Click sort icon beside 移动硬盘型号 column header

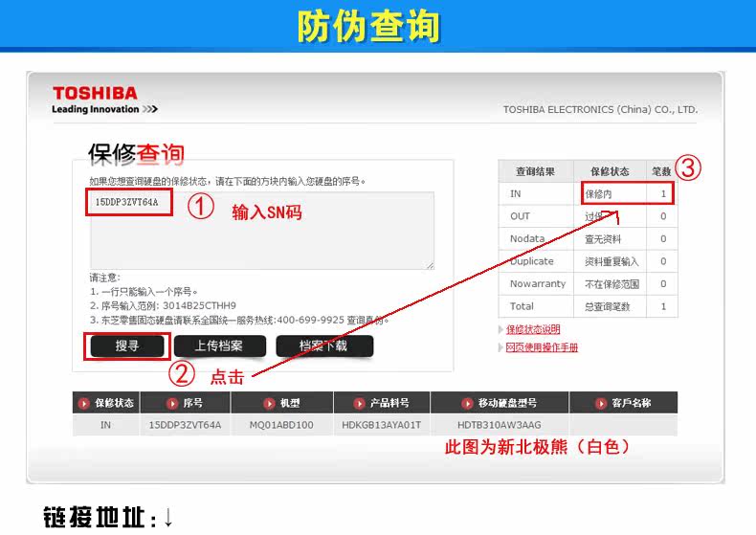tap(467, 404)
